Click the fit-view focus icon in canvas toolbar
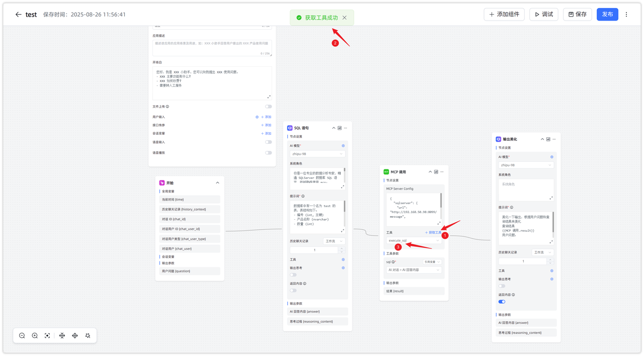The width and height of the screenshot is (644, 356). point(47,335)
